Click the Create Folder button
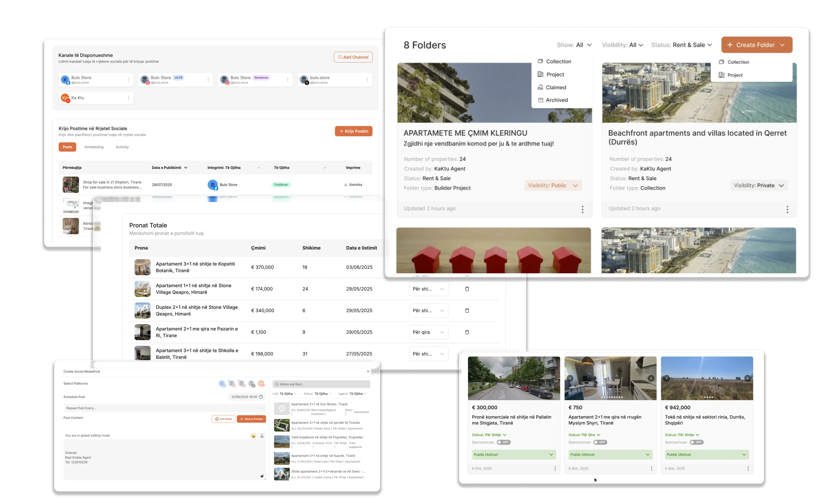Screen dimensions: 817x504 (756, 45)
